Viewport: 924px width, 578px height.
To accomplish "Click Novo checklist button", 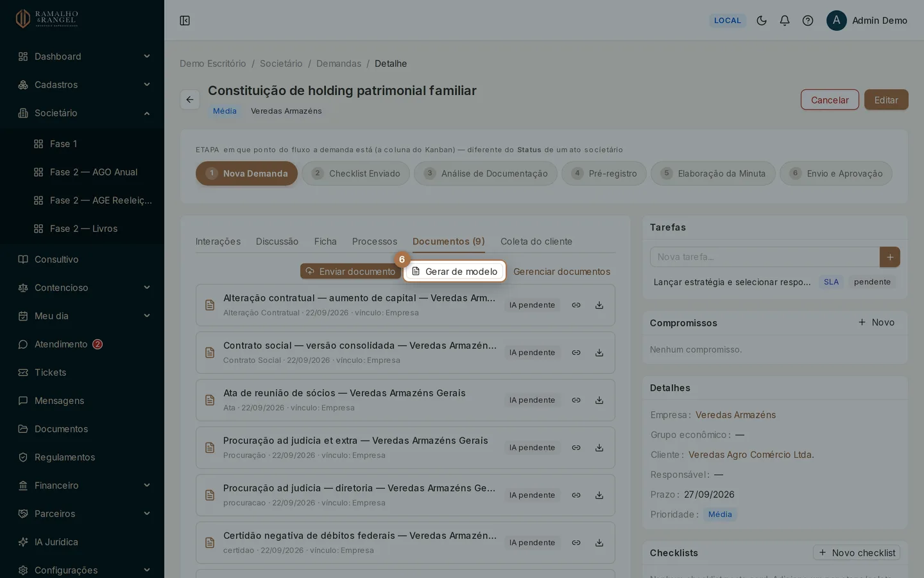I will click(857, 553).
